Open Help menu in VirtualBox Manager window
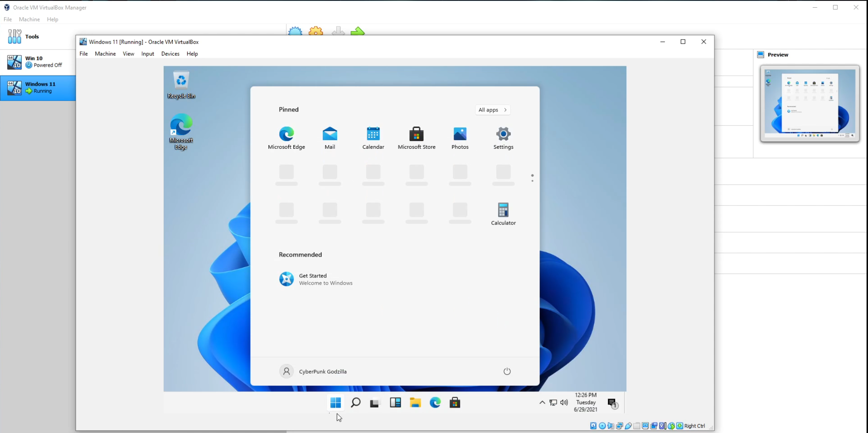868x433 pixels. (x=53, y=19)
